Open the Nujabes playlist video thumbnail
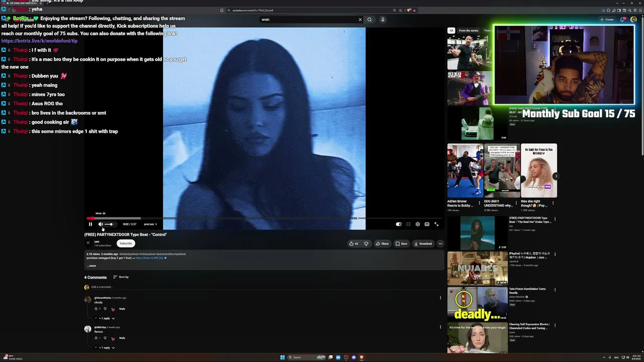The width and height of the screenshot is (644, 362). (x=477, y=268)
